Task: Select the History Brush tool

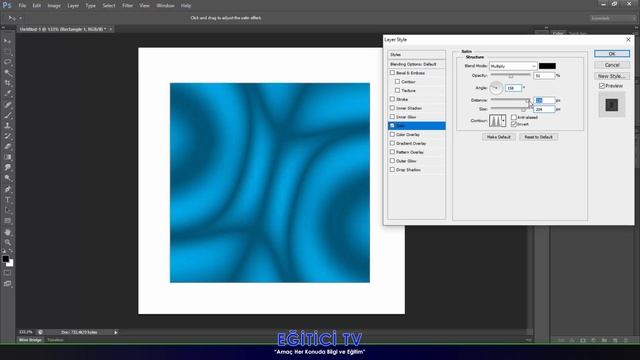Action: tap(7, 136)
